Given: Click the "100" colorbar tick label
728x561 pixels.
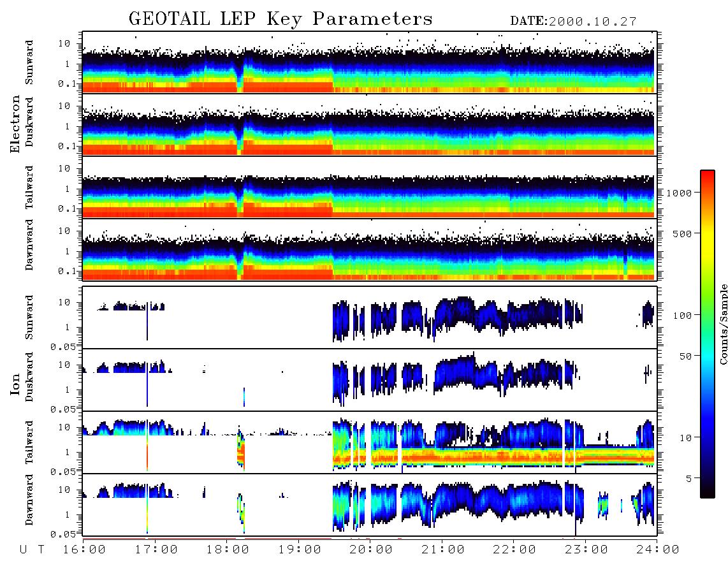Looking at the screenshot, I should pos(683,316).
